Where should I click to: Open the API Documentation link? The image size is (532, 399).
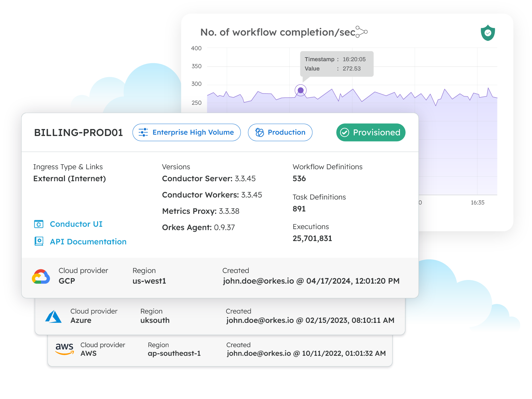point(88,242)
